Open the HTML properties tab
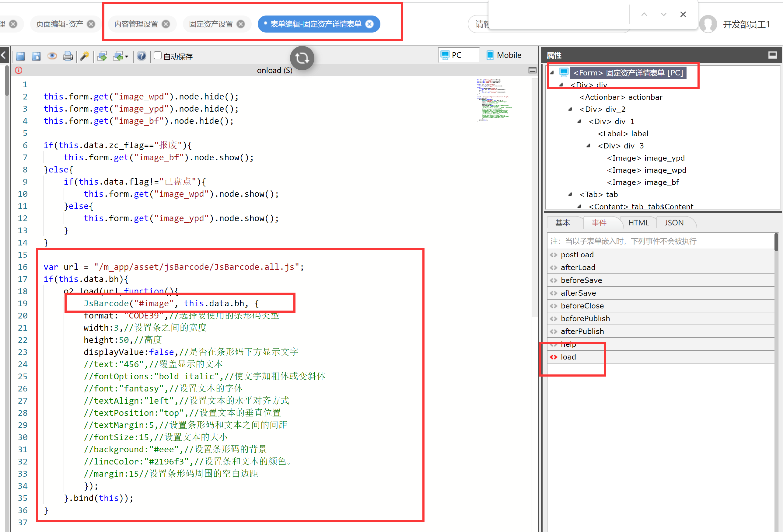This screenshot has height=532, width=783. (638, 223)
